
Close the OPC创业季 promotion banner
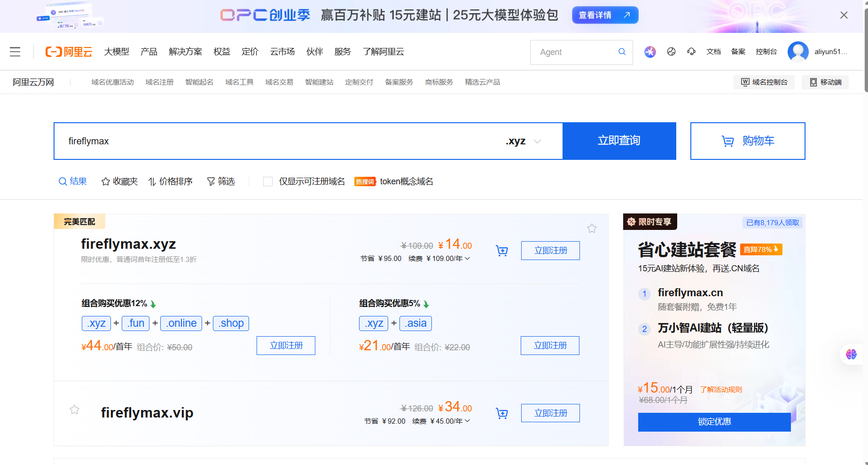(844, 15)
